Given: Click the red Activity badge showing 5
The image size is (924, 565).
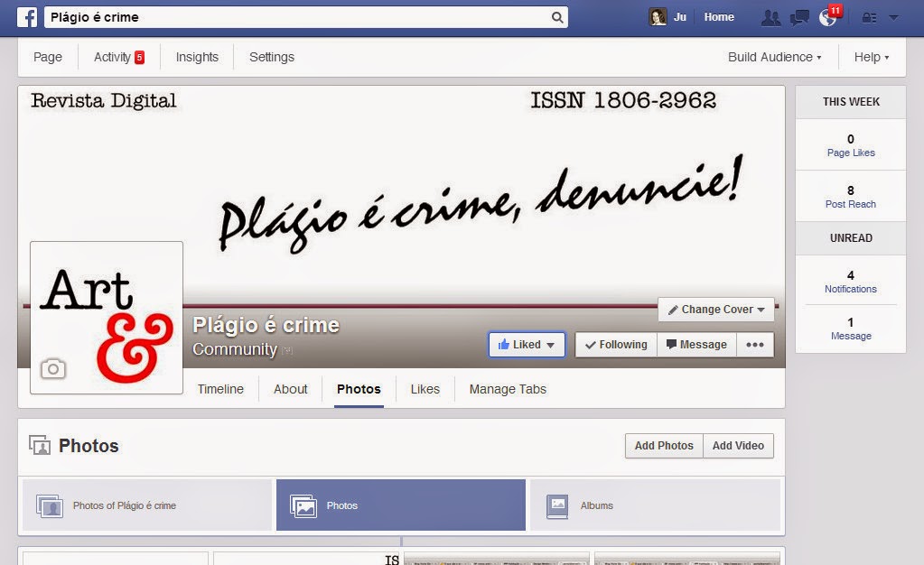Looking at the screenshot, I should click(140, 57).
